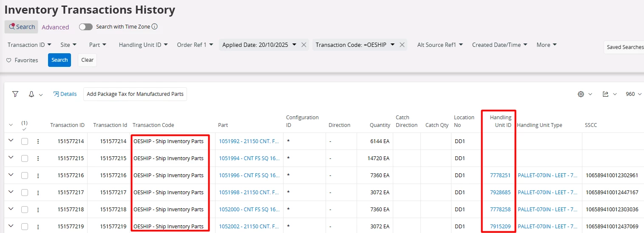The image size is (644, 233).
Task: Click the filter funnel icon
Action: pos(15,94)
